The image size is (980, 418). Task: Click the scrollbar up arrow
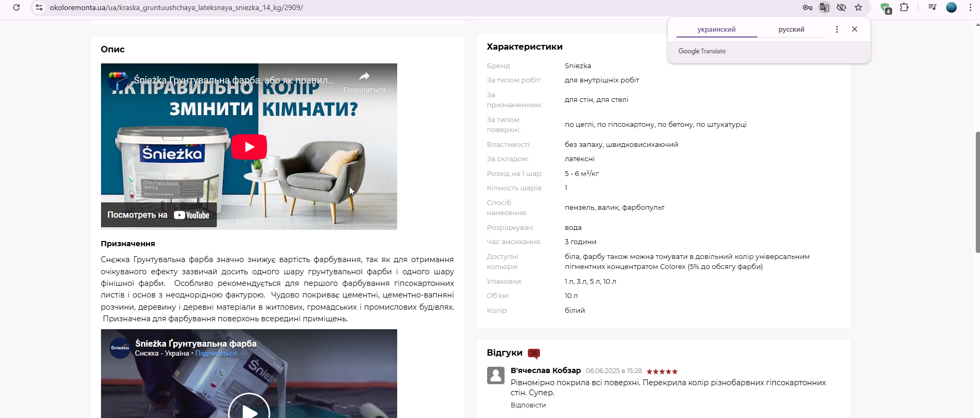pos(977,24)
